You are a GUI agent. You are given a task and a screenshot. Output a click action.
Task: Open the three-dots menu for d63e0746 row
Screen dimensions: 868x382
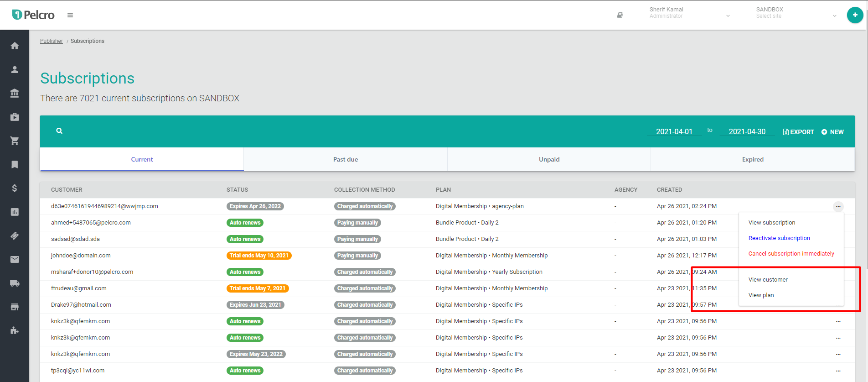pos(838,206)
